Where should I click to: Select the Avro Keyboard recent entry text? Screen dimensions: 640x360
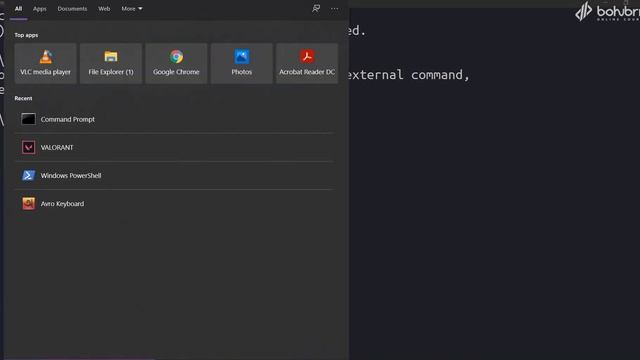tap(62, 204)
